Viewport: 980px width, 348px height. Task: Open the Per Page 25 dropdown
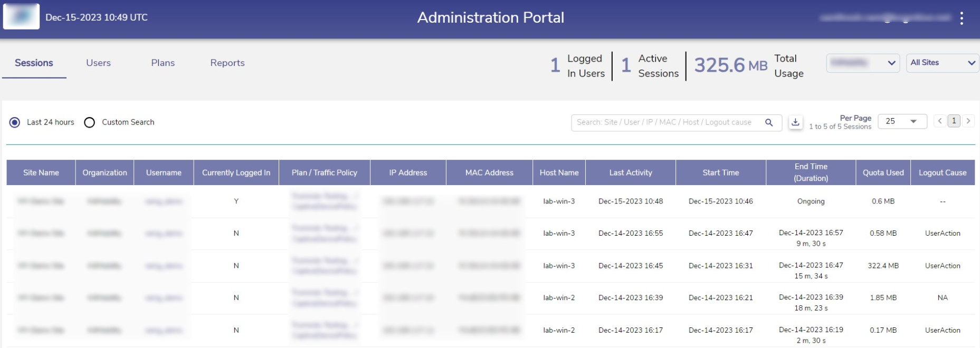(902, 121)
